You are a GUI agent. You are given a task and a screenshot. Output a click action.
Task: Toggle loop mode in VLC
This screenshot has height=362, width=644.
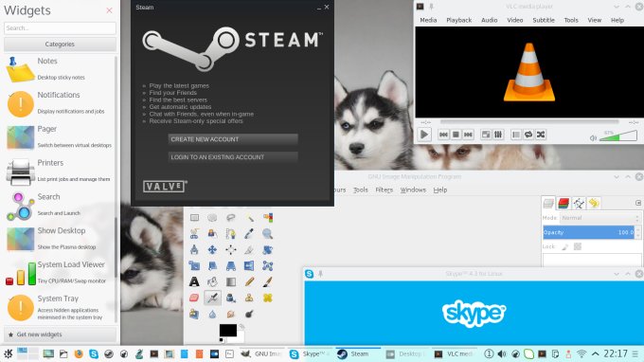pos(528,135)
